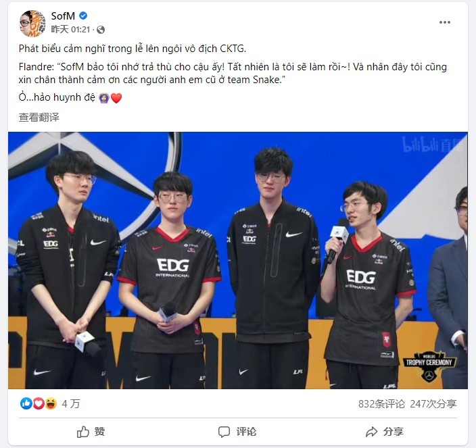Viewport: 476px width, 448px height.
Task: Click the 评论 comment button
Action: (x=237, y=432)
